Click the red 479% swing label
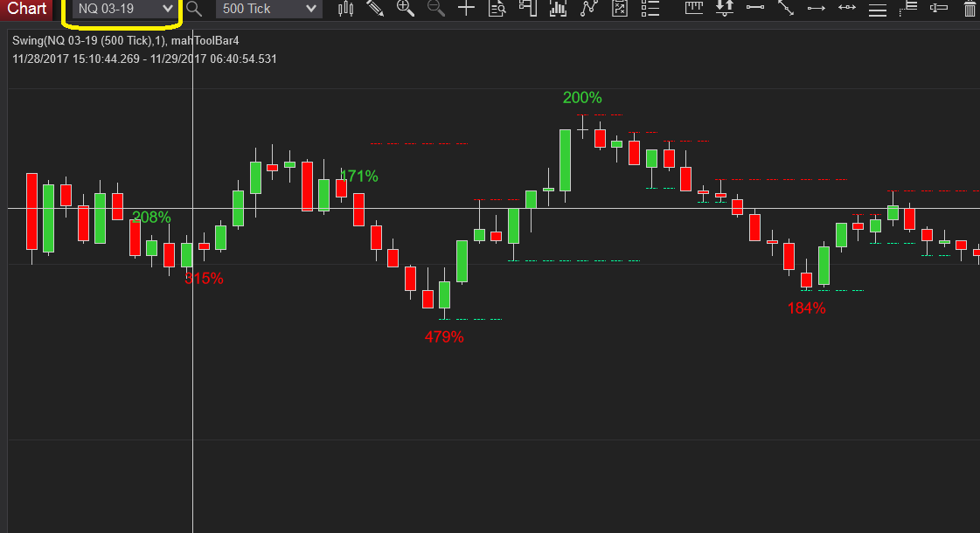This screenshot has height=533, width=980. (444, 336)
